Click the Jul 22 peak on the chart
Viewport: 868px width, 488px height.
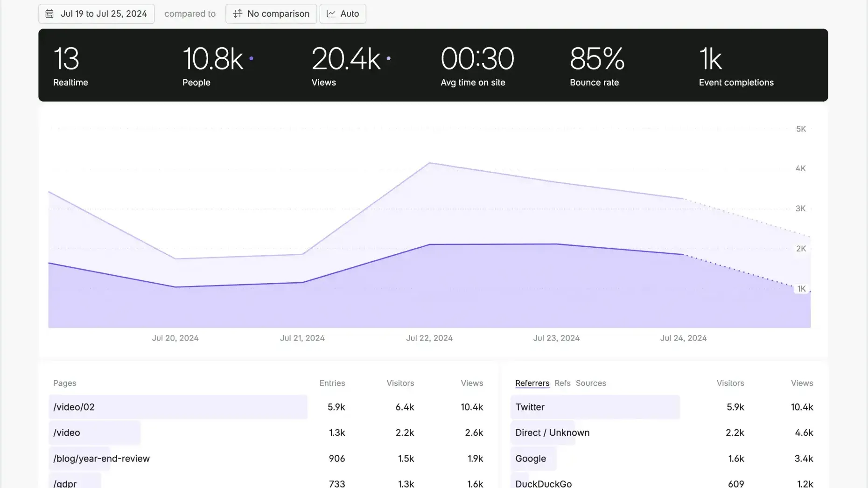click(x=429, y=163)
